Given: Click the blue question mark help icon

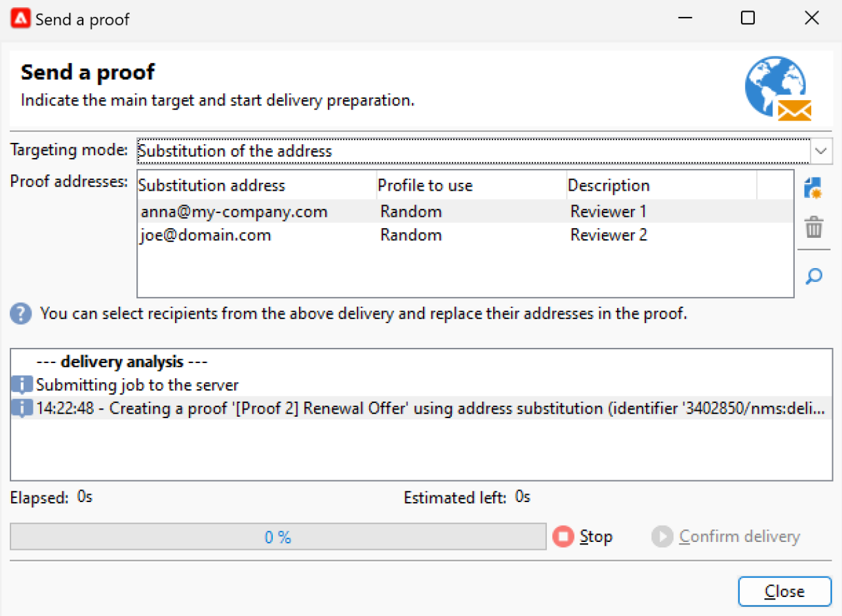Looking at the screenshot, I should 20,315.
